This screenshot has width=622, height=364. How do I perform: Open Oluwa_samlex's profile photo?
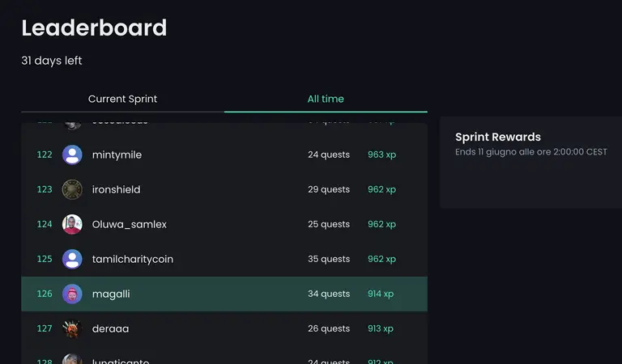(x=72, y=224)
